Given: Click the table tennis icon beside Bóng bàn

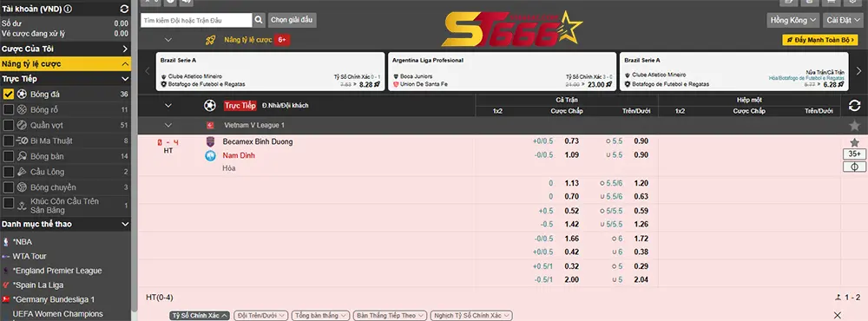Looking at the screenshot, I should [x=23, y=156].
